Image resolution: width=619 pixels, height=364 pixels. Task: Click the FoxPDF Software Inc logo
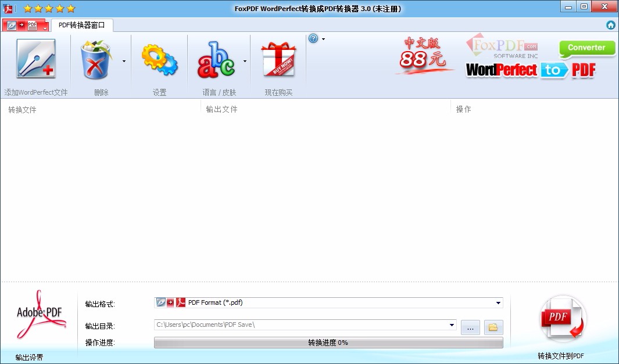[502, 46]
